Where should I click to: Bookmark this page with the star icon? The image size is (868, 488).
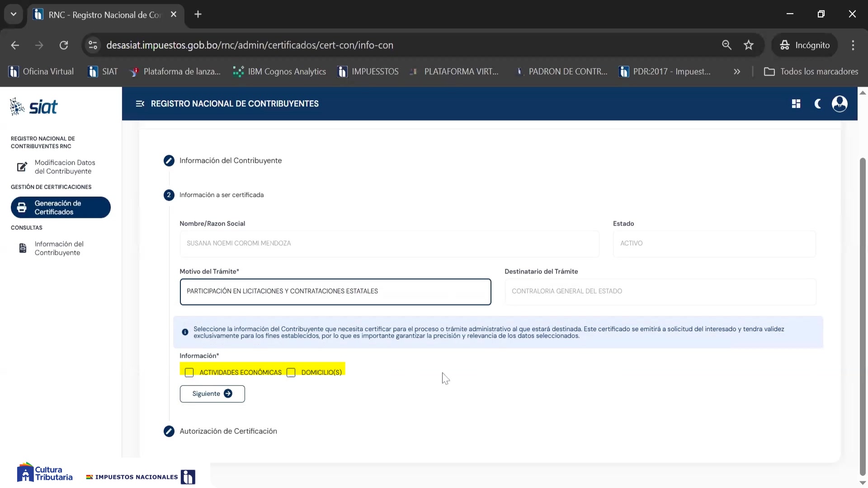point(749,45)
